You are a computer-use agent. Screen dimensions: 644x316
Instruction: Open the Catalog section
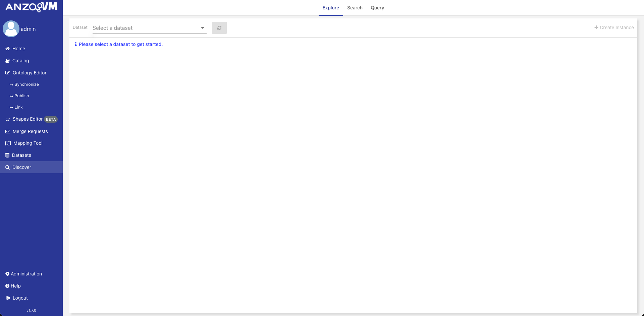pyautogui.click(x=21, y=61)
